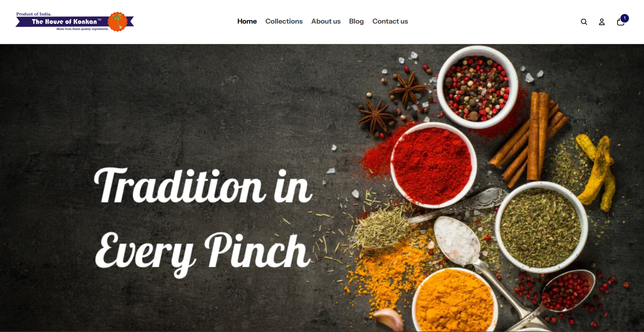
Task: Open the shopping bag cart icon
Action: pos(620,22)
